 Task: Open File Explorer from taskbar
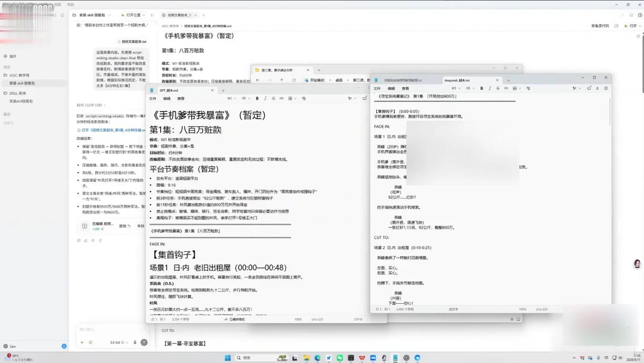click(306, 358)
